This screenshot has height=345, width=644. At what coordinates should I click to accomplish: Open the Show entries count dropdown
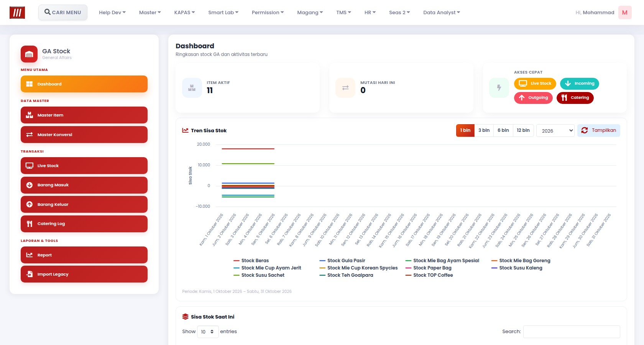click(208, 332)
